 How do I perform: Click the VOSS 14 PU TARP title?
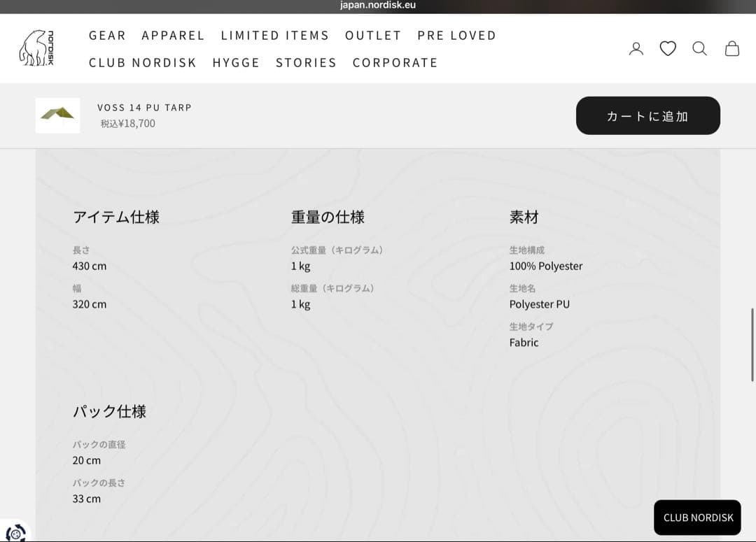coord(144,108)
